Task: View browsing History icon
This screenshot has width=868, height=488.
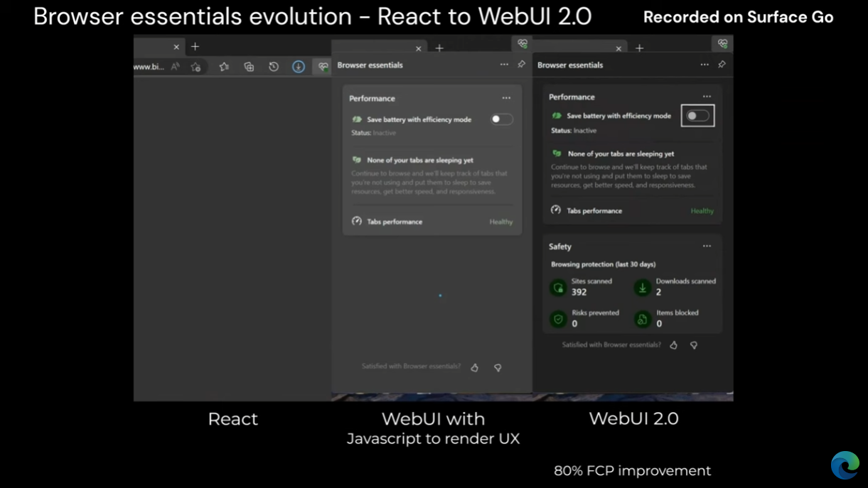Action: click(x=273, y=66)
